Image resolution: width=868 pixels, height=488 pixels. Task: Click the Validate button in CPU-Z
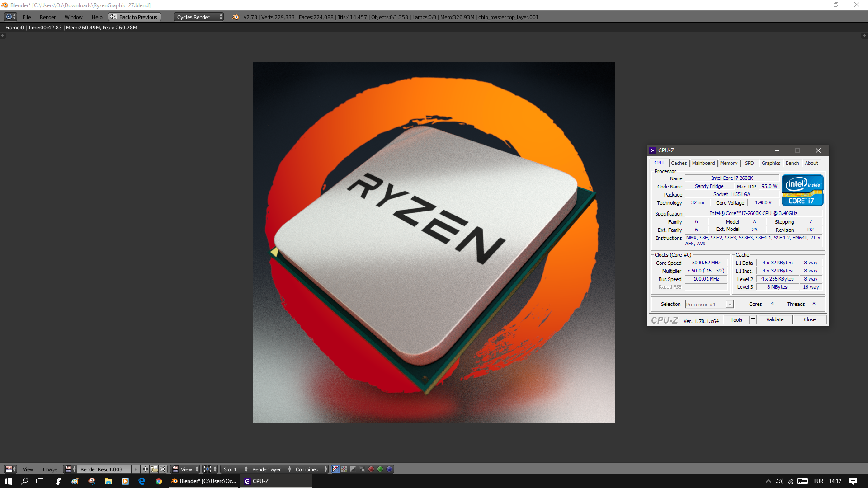pyautogui.click(x=775, y=320)
